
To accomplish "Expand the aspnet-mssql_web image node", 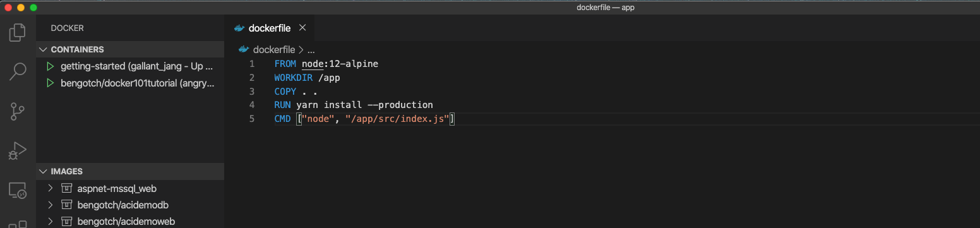I will [51, 188].
